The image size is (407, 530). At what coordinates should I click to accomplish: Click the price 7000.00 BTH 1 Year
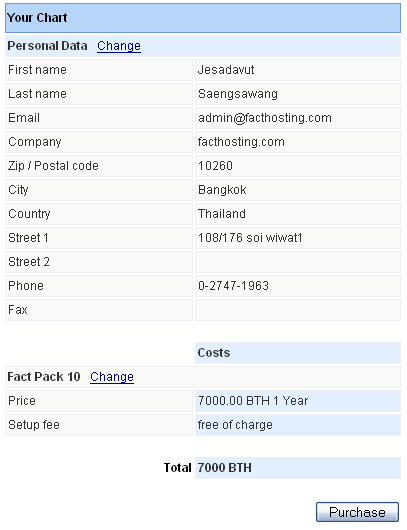[x=253, y=401]
